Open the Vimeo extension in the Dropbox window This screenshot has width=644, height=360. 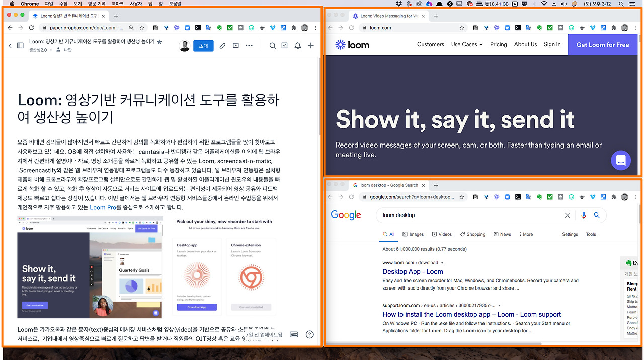tap(273, 28)
